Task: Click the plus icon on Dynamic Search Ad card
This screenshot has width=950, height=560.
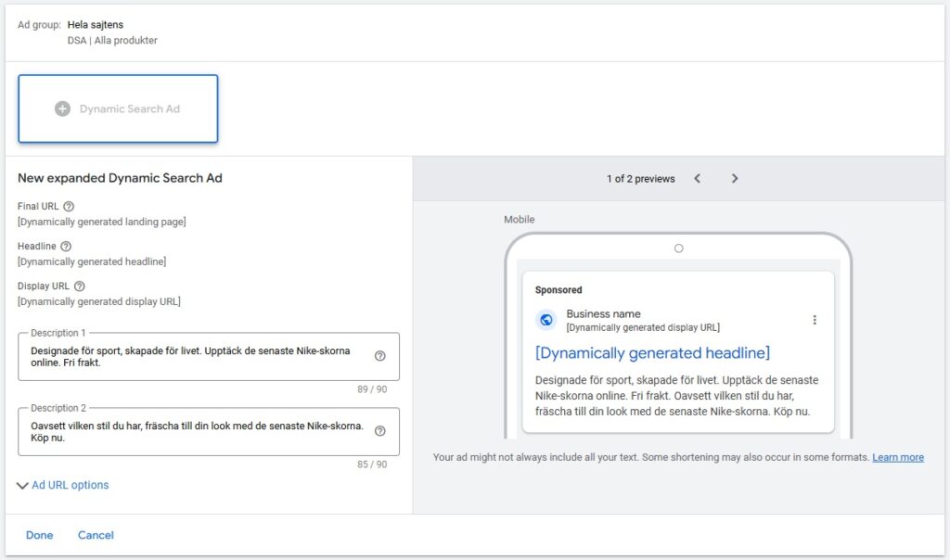Action: [62, 109]
